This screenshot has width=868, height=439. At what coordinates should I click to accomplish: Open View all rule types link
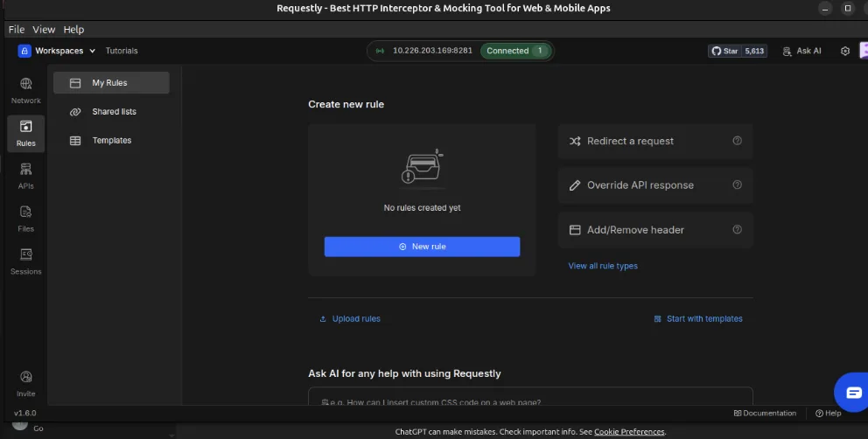[603, 266]
